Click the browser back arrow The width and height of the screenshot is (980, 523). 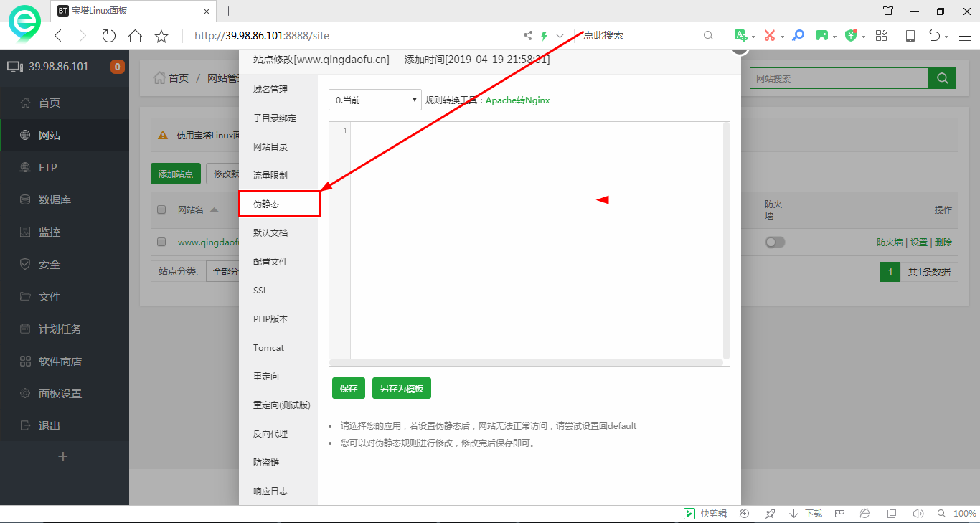pyautogui.click(x=59, y=35)
